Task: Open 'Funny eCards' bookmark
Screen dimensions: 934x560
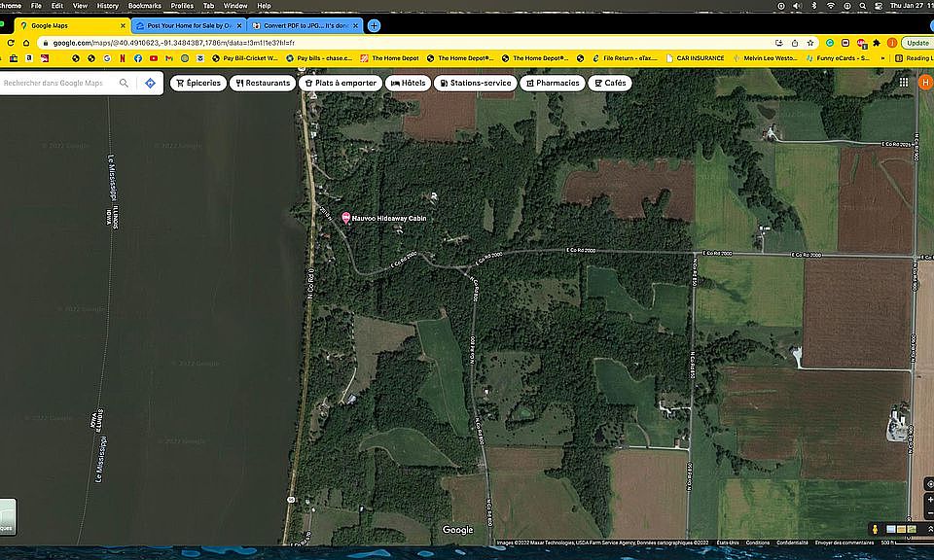Action: pyautogui.click(x=838, y=58)
